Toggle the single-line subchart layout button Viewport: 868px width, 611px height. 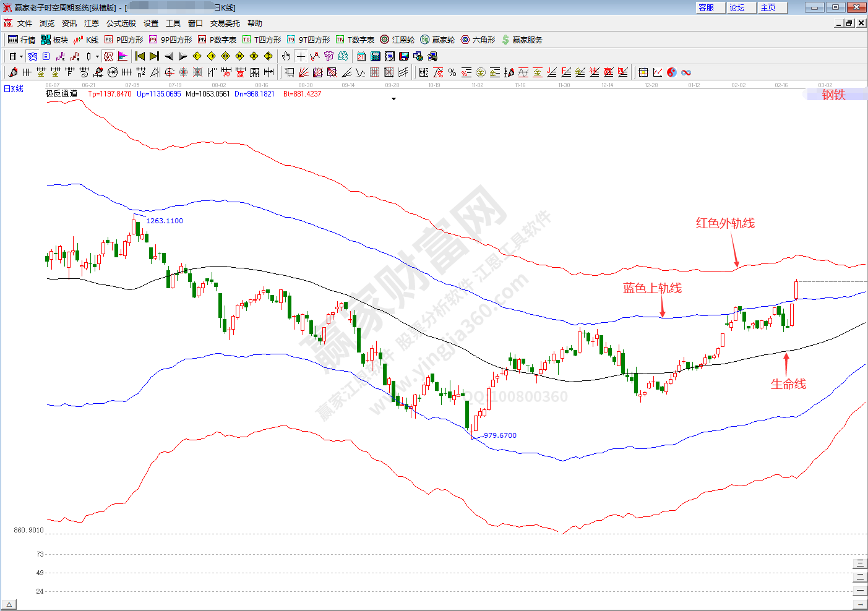coord(860,591)
